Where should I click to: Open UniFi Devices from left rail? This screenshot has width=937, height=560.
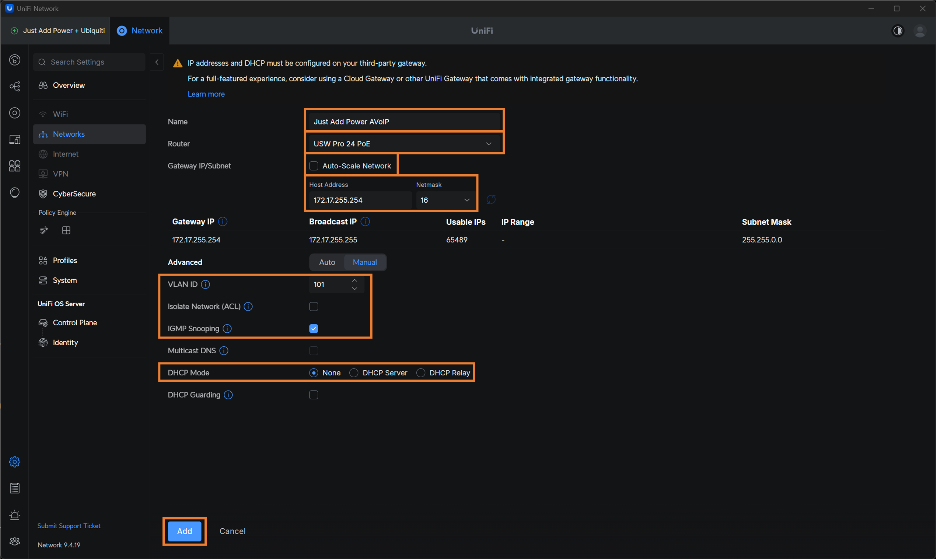coord(15,113)
